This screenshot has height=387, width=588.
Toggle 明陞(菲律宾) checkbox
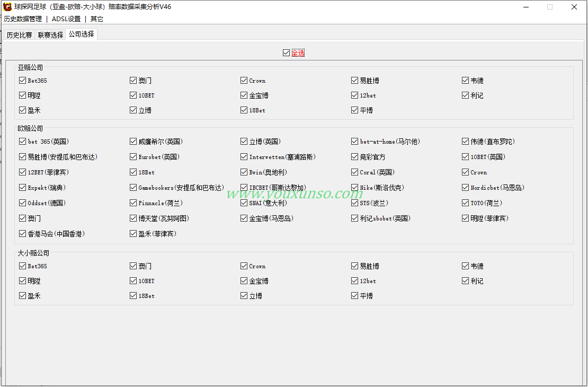[x=466, y=218]
